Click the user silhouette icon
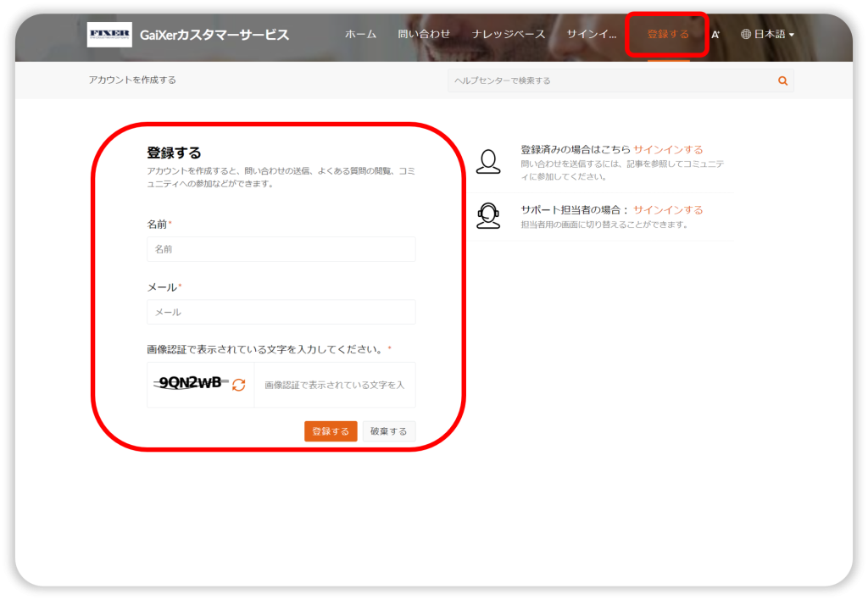The height and width of the screenshot is (600, 868). click(488, 161)
